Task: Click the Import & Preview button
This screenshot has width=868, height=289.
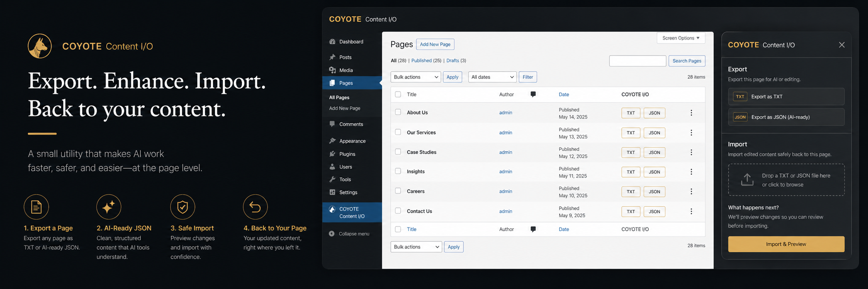Action: tap(786, 244)
